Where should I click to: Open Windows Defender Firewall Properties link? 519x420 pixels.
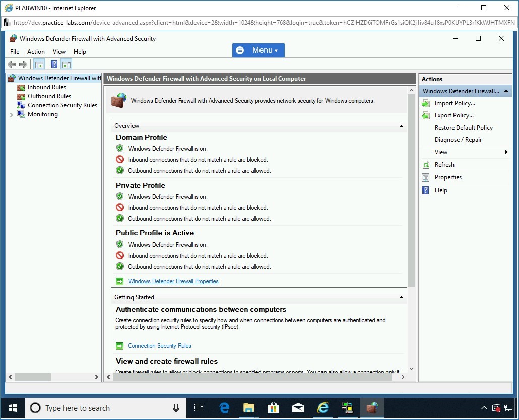point(173,281)
